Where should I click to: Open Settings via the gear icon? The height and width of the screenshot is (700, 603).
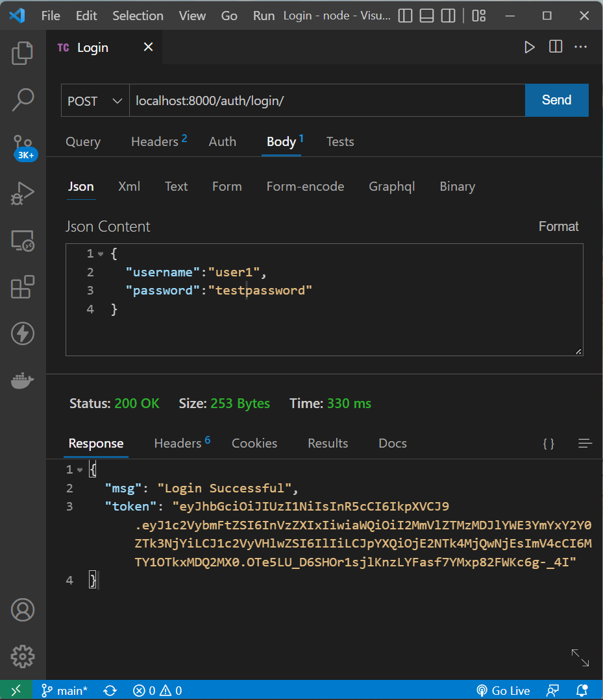coord(23,657)
